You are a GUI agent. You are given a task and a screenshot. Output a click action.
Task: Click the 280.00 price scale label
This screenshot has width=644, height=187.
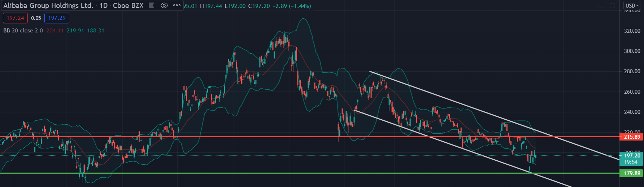coord(632,71)
